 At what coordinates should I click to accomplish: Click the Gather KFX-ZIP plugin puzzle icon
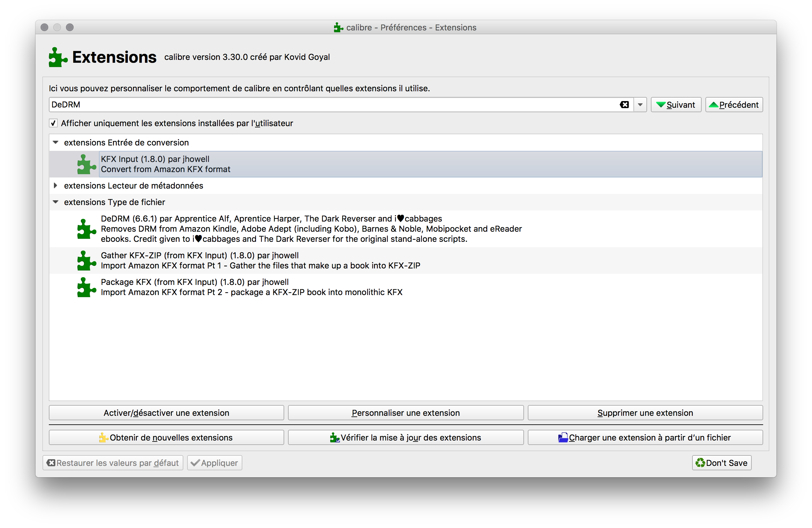point(86,261)
